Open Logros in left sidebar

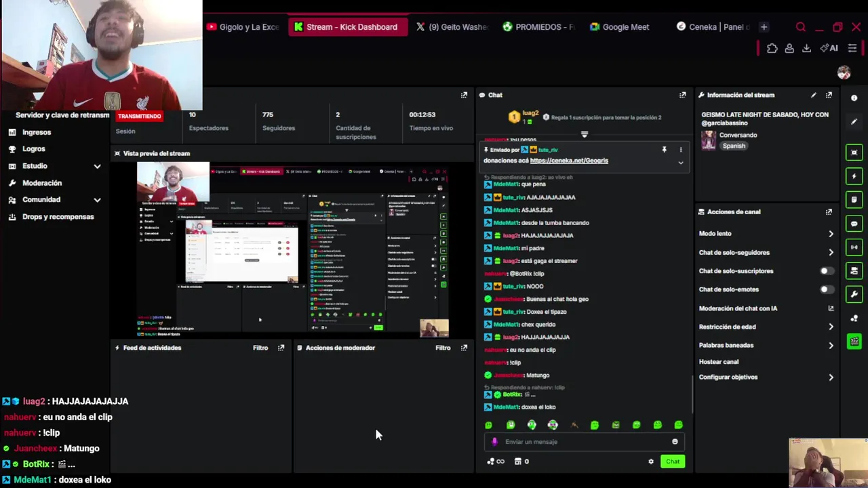tap(34, 149)
